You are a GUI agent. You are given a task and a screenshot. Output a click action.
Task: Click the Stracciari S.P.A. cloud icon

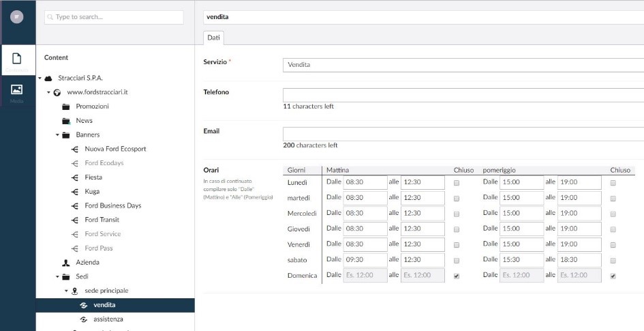(48, 78)
